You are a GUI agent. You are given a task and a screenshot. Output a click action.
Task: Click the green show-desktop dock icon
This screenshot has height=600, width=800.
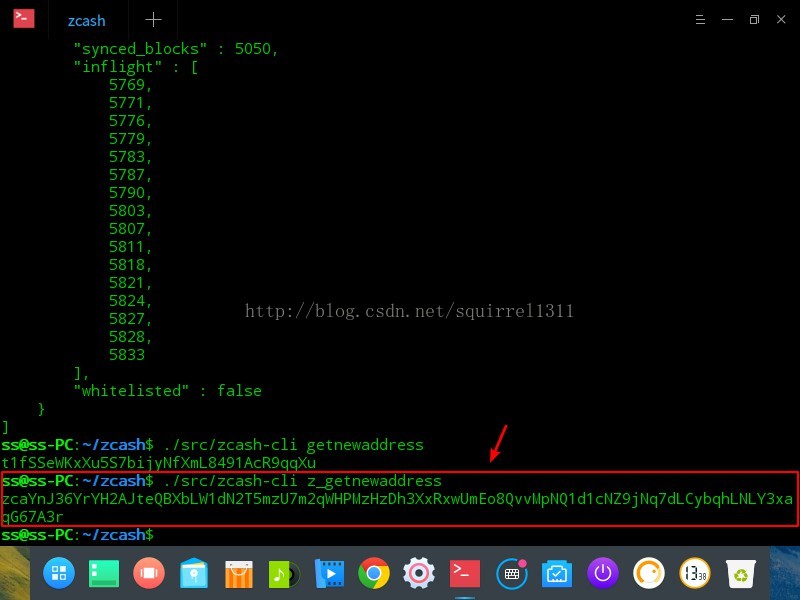click(x=104, y=573)
